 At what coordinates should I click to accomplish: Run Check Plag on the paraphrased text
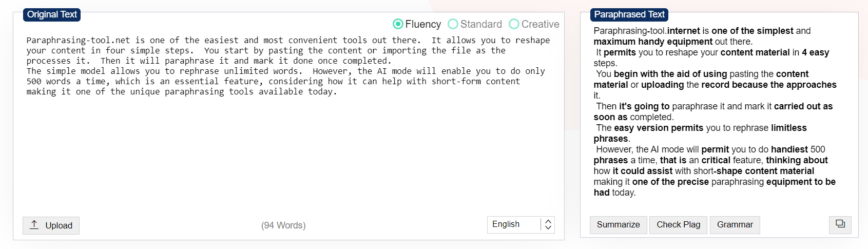[678, 225]
